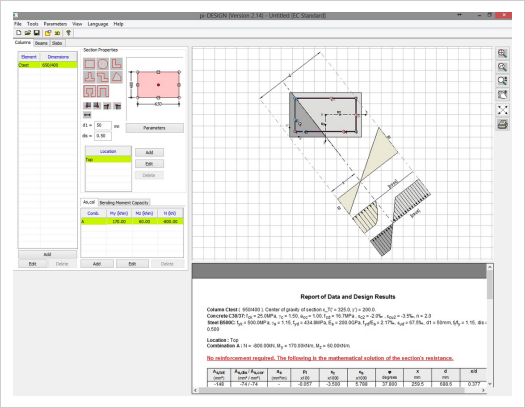Select combination A row in table
The image size is (525, 408).
coord(132,221)
